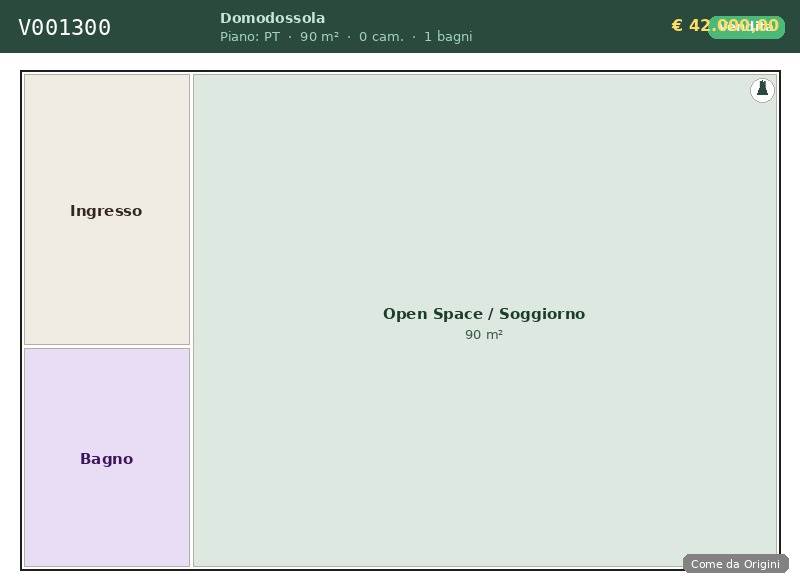Click the beige area above the Ingresso label
The width and height of the screenshot is (800, 580).
(x=106, y=130)
